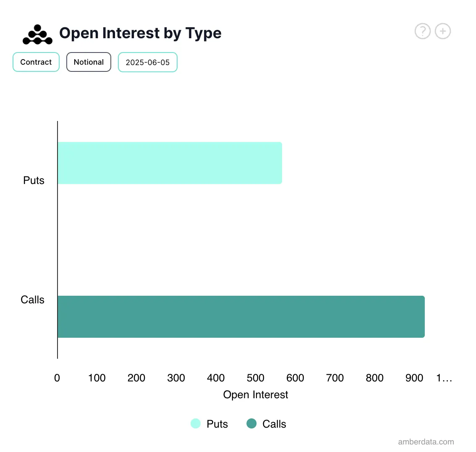Click the 500 x-axis tick label
The width and height of the screenshot is (476, 452).
coord(256,378)
